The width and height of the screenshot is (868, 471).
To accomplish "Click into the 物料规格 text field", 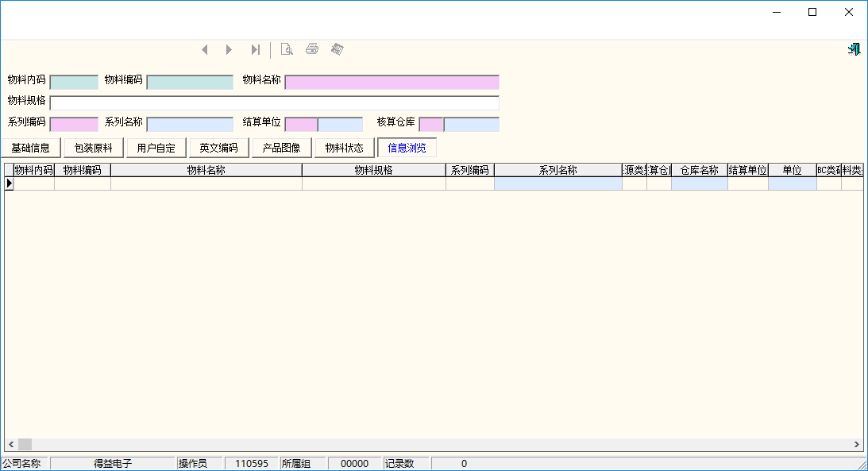I will point(274,102).
